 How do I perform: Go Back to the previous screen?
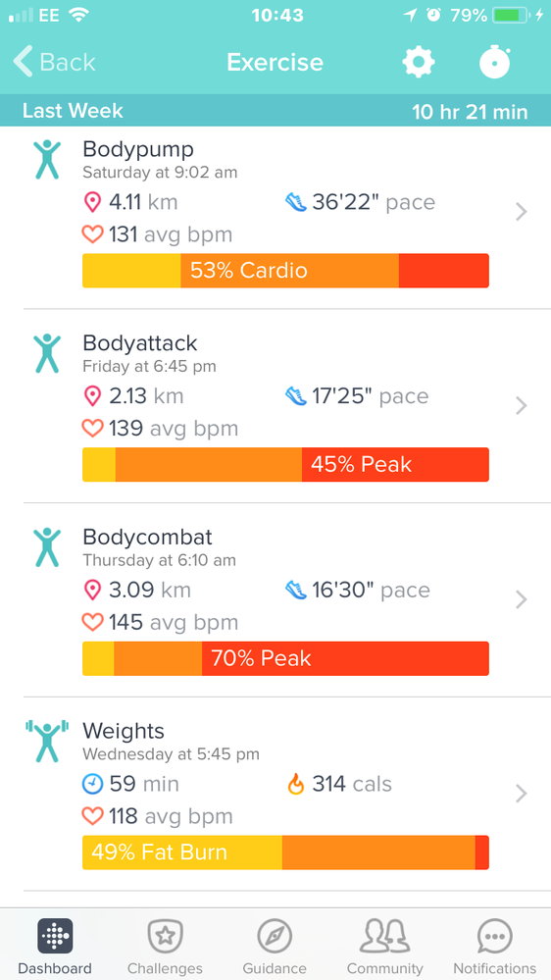pyautogui.click(x=54, y=62)
